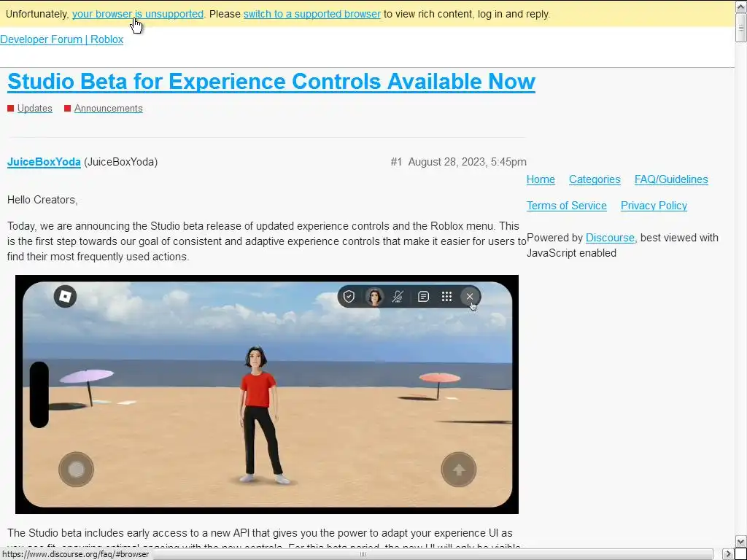
Task: Go to the Home link
Action: 541,179
